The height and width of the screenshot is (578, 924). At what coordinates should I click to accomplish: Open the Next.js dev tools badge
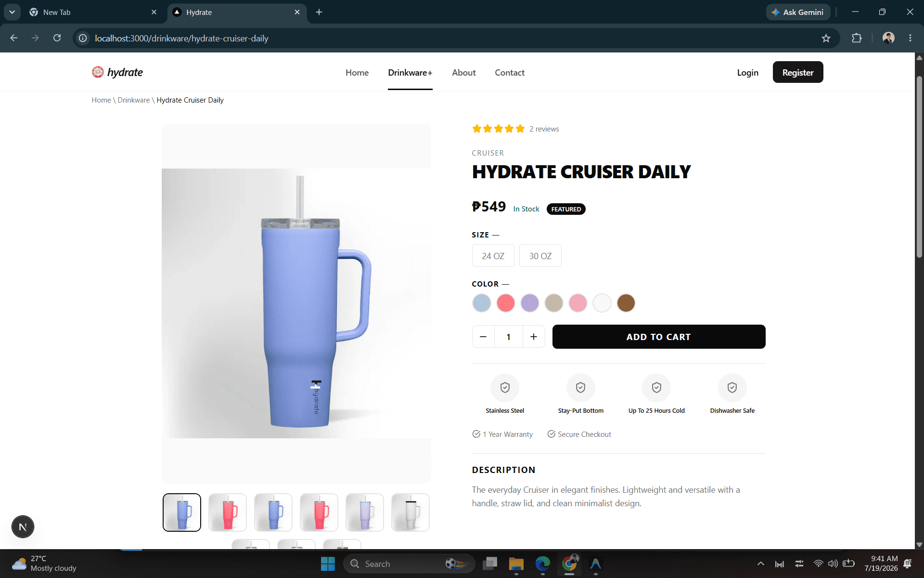point(23,527)
